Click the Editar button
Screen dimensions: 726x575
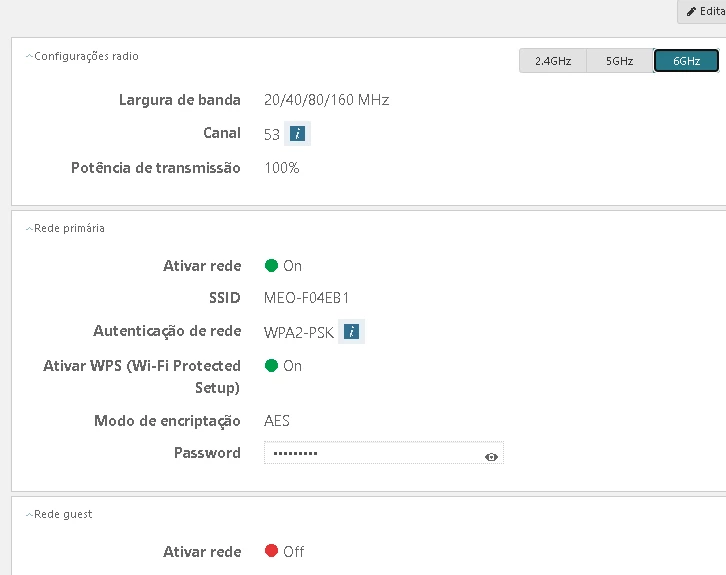click(x=705, y=11)
